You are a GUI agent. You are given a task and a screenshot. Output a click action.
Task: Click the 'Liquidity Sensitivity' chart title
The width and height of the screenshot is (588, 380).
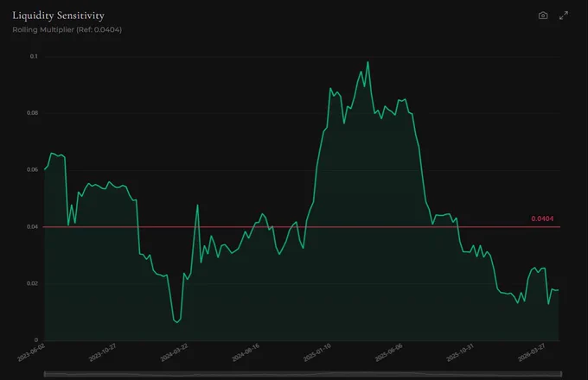(59, 16)
